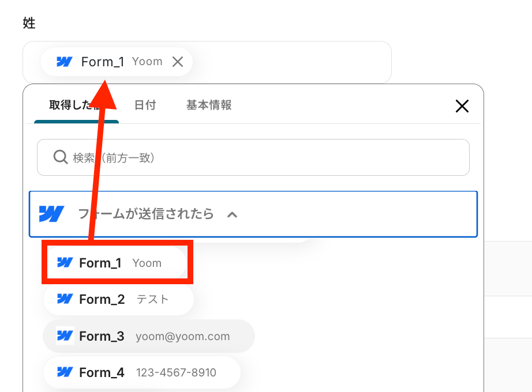This screenshot has height=392, width=532.
Task: Open the 日付 tab
Action: tap(145, 105)
